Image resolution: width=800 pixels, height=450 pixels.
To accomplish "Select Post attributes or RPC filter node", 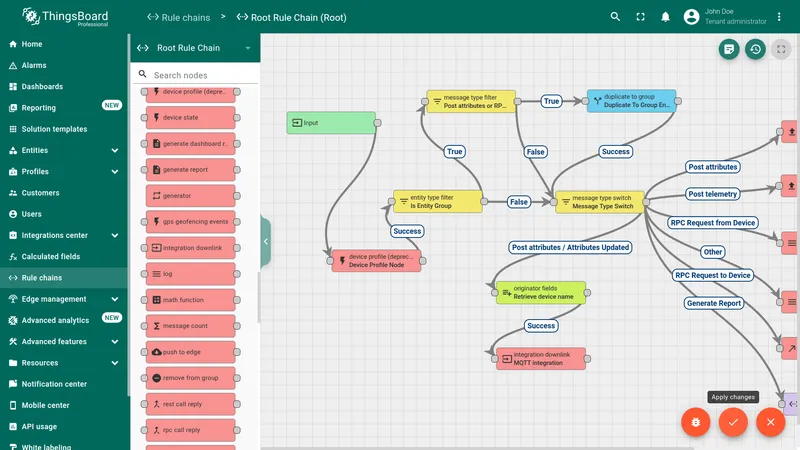I will coord(471,101).
